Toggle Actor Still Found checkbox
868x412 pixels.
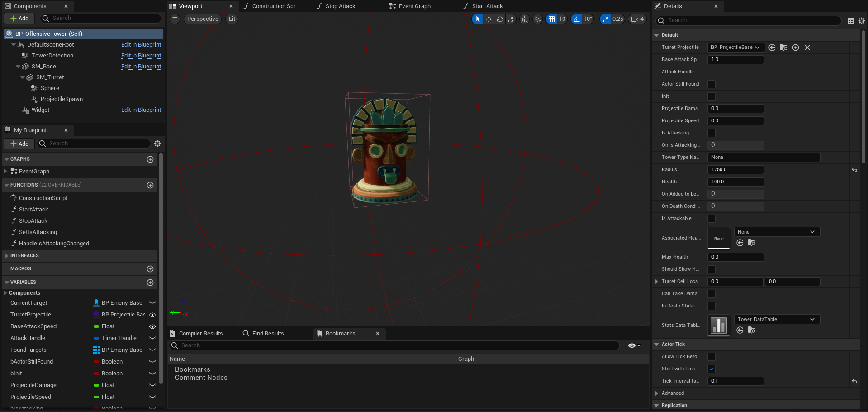point(711,84)
